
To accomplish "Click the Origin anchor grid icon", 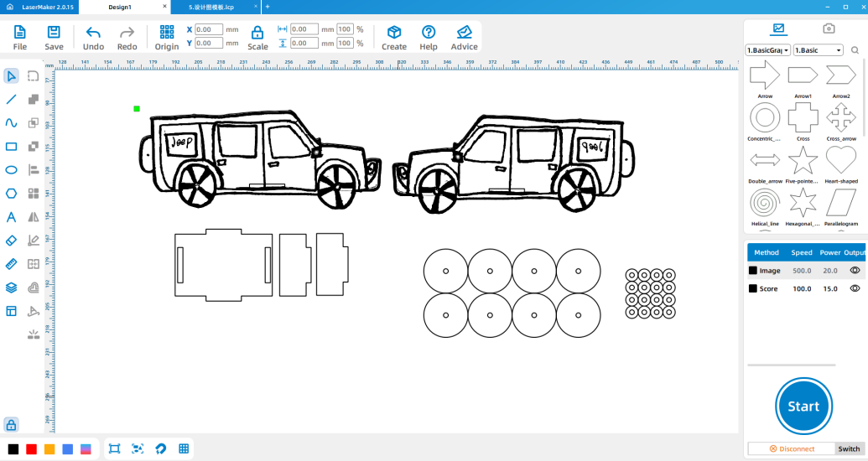I will (167, 32).
